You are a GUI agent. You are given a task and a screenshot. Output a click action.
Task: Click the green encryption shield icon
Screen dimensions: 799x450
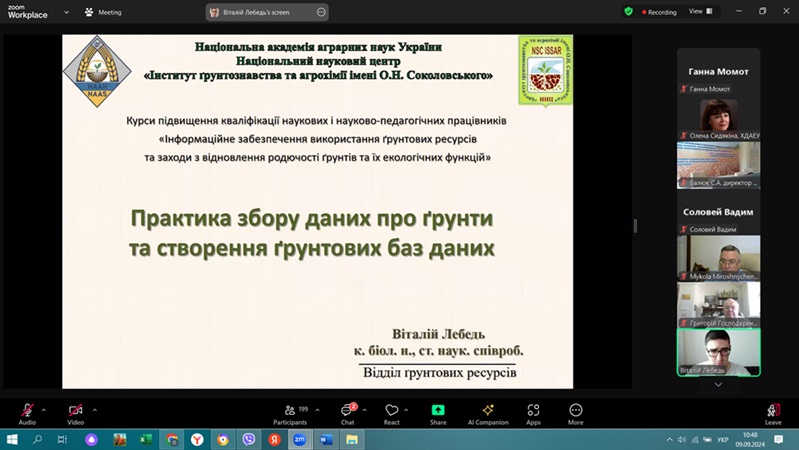(628, 11)
